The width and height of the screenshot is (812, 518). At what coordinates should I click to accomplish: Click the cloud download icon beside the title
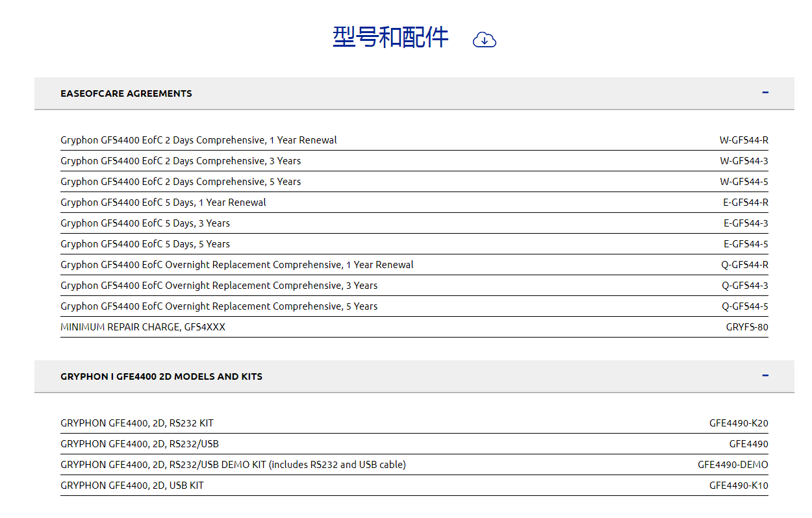click(485, 40)
